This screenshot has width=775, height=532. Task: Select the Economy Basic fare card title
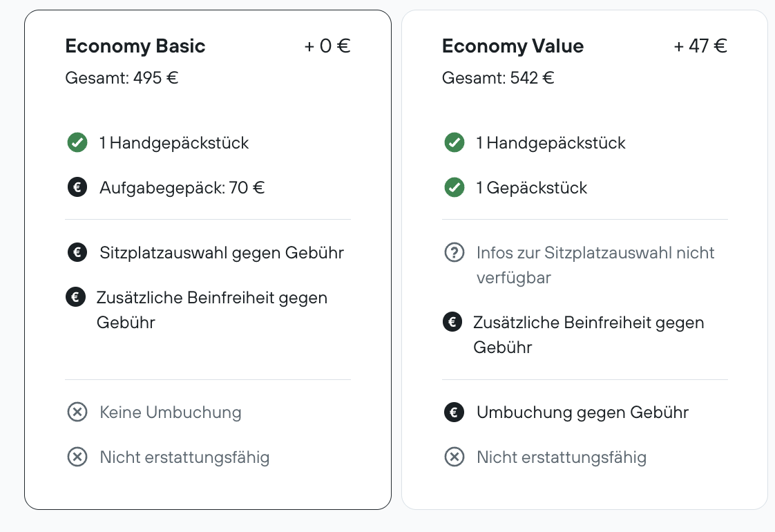coord(135,46)
